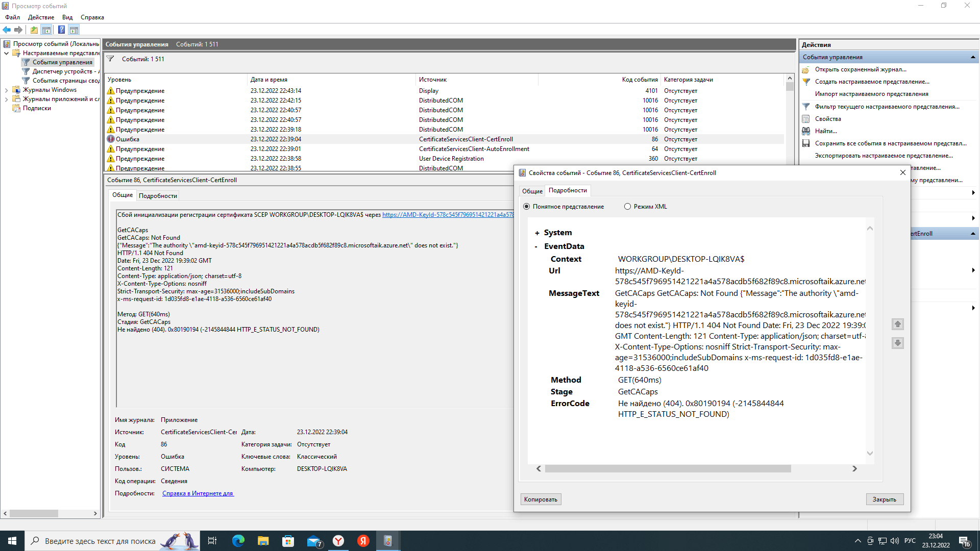Collapse the CertEnroll actions section
980x551 pixels.
pyautogui.click(x=973, y=234)
